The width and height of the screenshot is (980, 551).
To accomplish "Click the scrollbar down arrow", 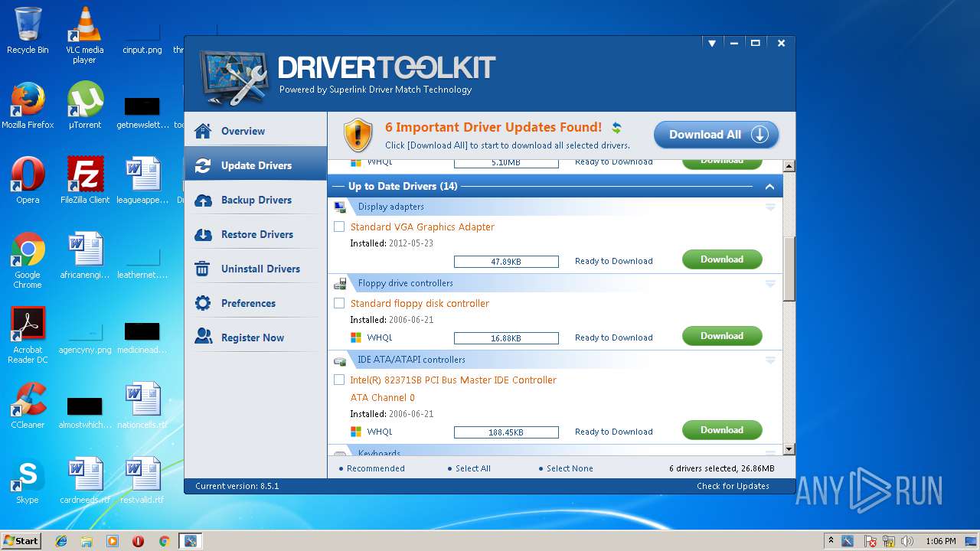I will (789, 449).
